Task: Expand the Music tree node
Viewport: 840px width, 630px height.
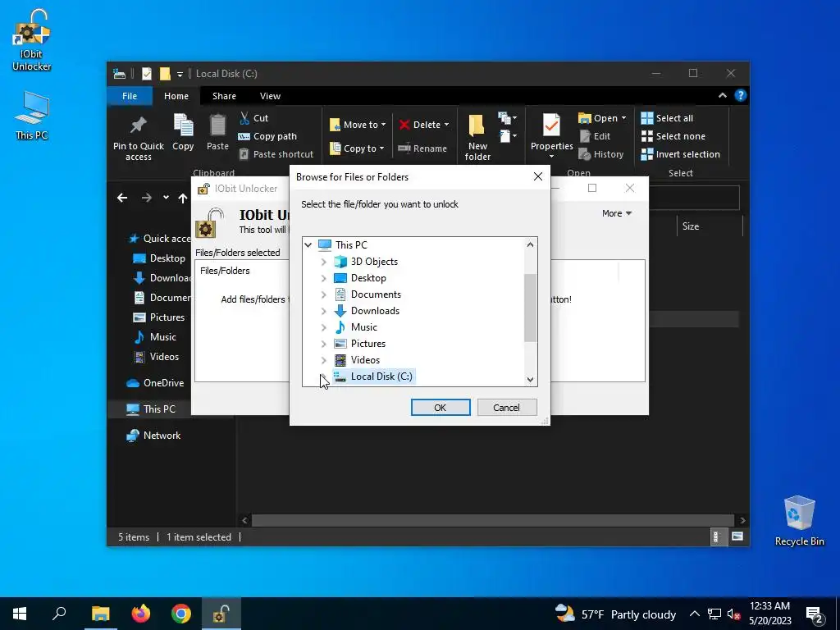Action: (323, 327)
